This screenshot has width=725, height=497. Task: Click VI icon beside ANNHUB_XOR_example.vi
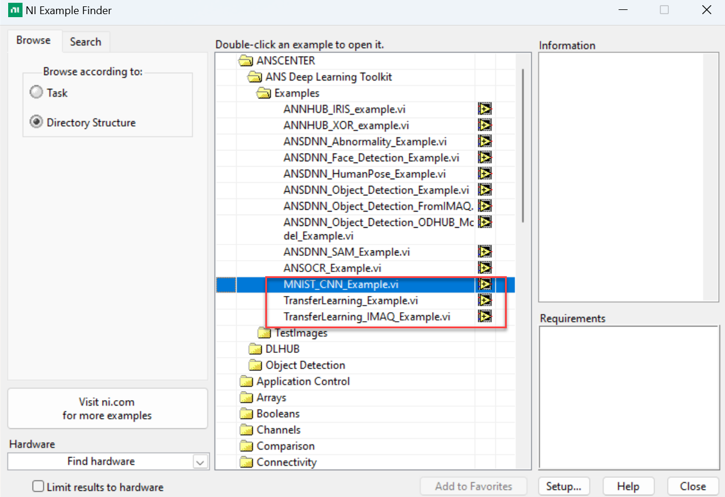[485, 125]
